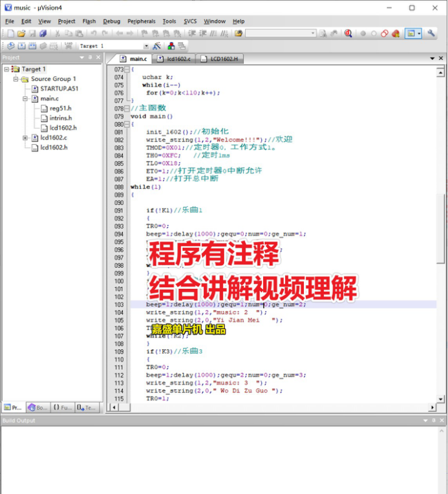This screenshot has width=448, height=494.
Task: Open window layout button dropdown arrow
Action: click(x=419, y=34)
